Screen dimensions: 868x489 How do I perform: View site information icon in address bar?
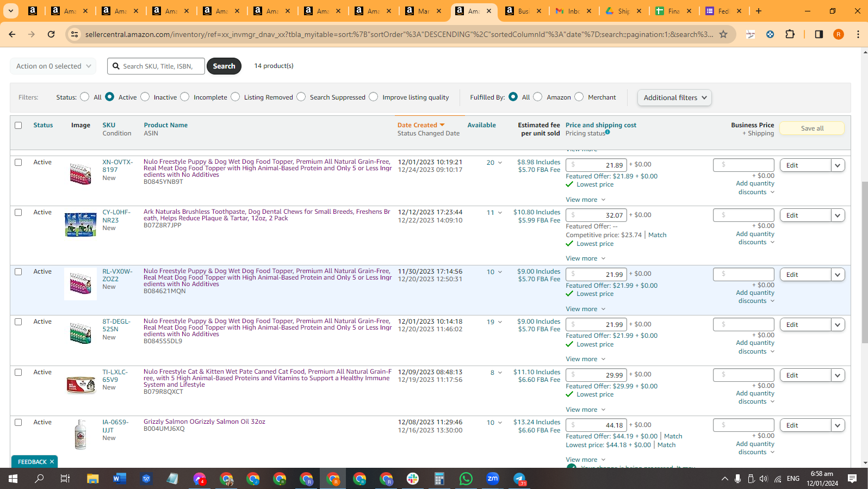click(75, 34)
